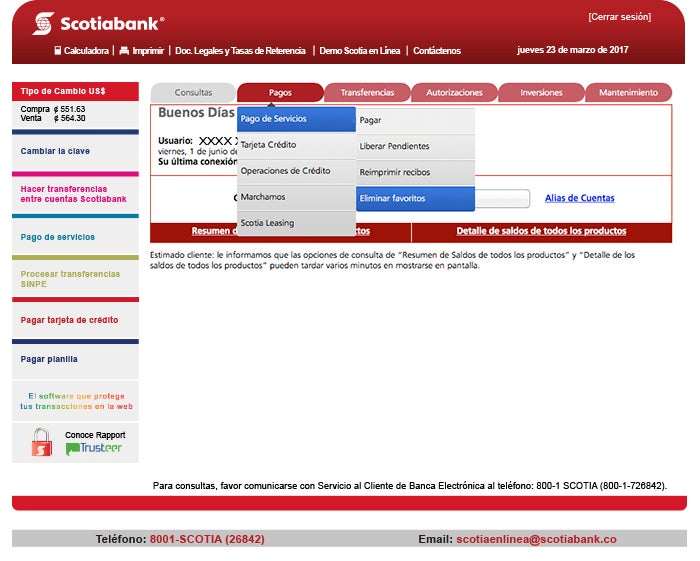Click the Imprimir printer icon

[x=124, y=50]
